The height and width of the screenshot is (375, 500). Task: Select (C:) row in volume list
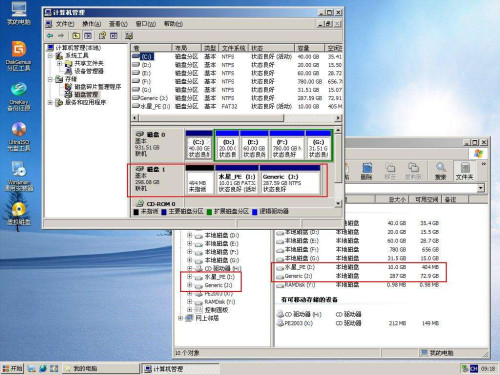(x=236, y=57)
